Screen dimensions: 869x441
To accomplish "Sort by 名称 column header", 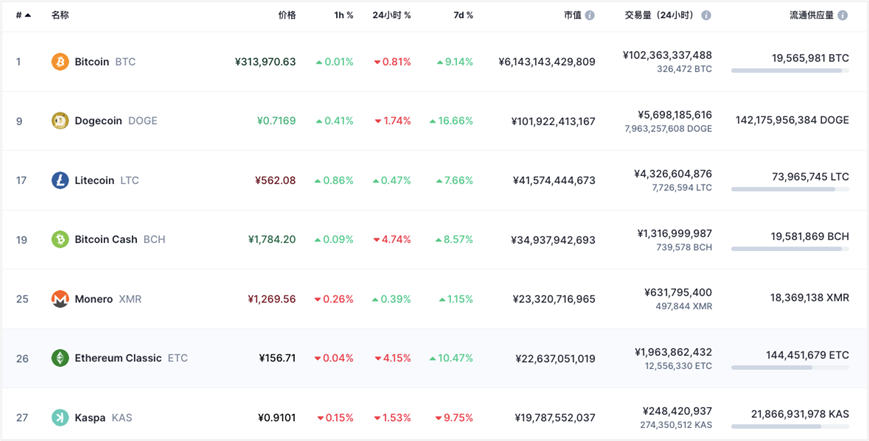I will pyautogui.click(x=60, y=16).
